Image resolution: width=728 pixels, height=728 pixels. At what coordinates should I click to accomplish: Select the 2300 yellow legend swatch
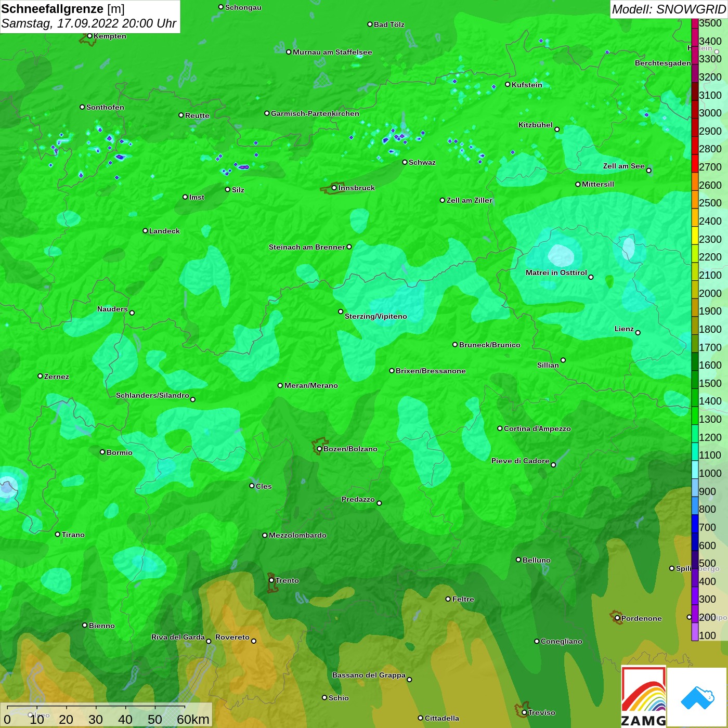click(x=695, y=235)
